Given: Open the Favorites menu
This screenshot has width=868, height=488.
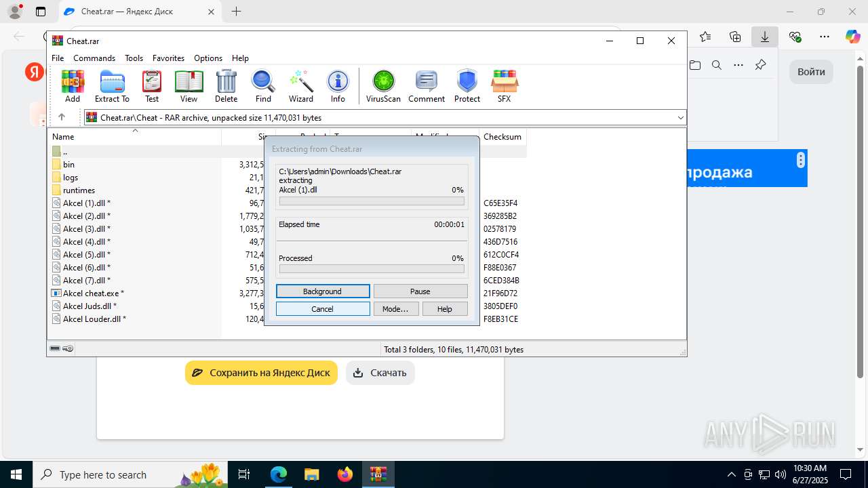Looking at the screenshot, I should click(x=168, y=58).
